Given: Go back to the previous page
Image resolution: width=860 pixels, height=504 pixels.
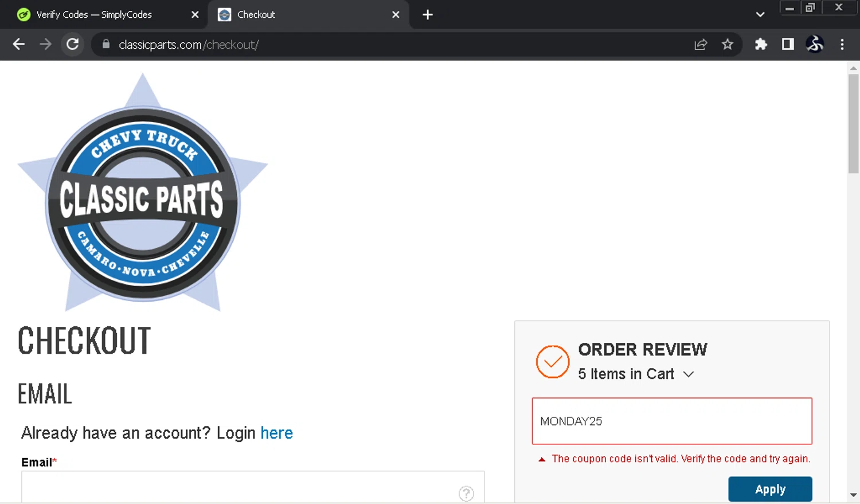Looking at the screenshot, I should coord(18,44).
